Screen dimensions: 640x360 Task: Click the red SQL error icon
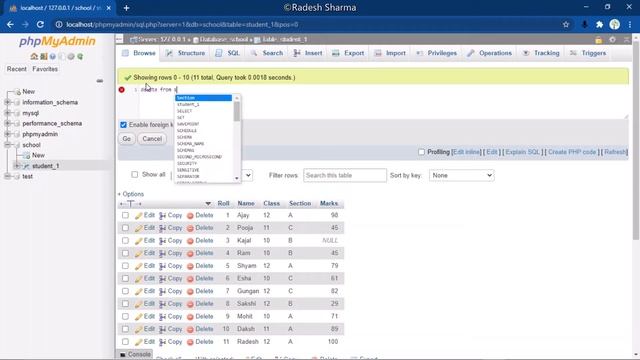[122, 89]
